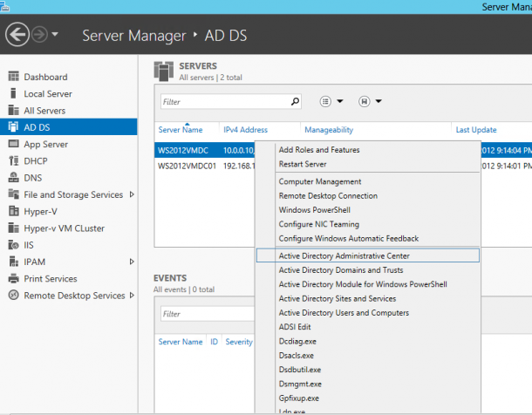Open Active Directory Sites and Services
The width and height of the screenshot is (532, 415).
click(x=368, y=298)
